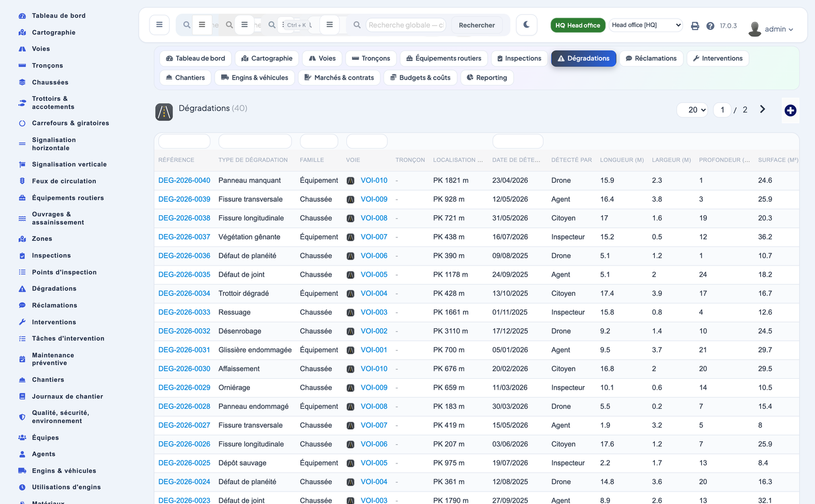The image size is (815, 504).
Task: Click the road icon in the Dégradations heading
Action: 164,112
